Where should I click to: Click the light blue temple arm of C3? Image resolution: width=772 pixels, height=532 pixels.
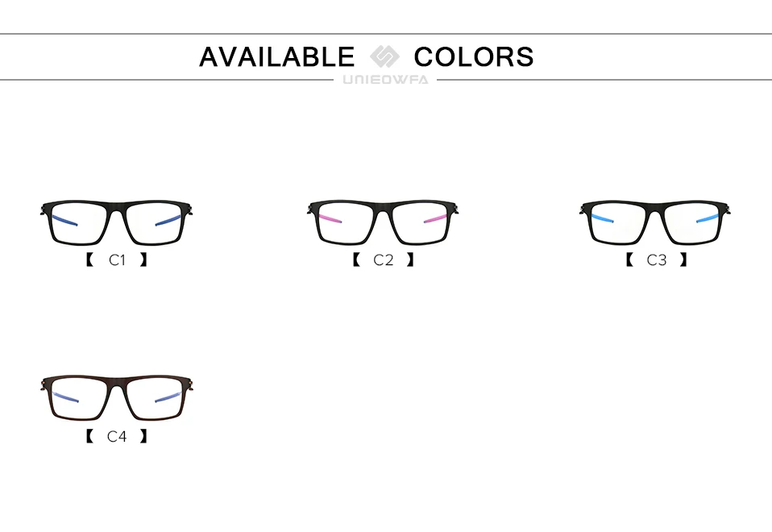[602, 218]
